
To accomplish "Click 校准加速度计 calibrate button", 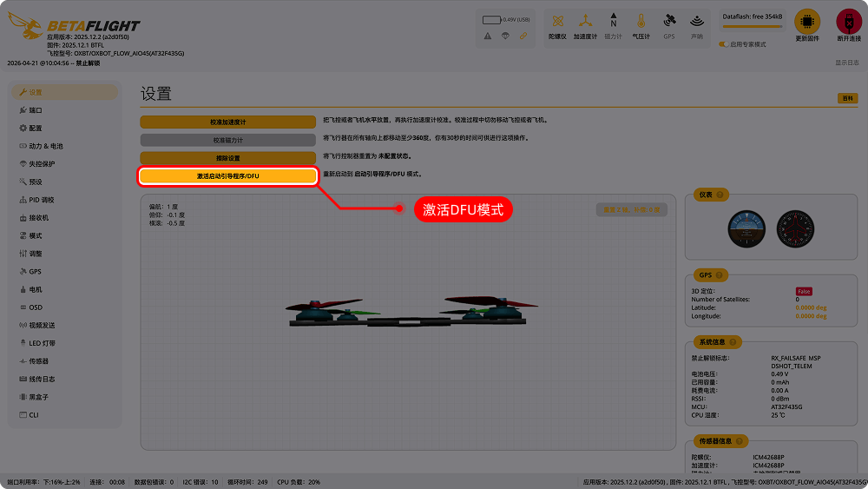I will click(227, 122).
